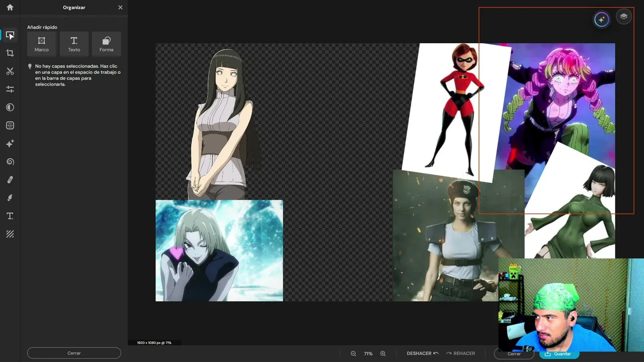Toggle the layers panel button
The width and height of the screenshot is (644, 362).
624,17
